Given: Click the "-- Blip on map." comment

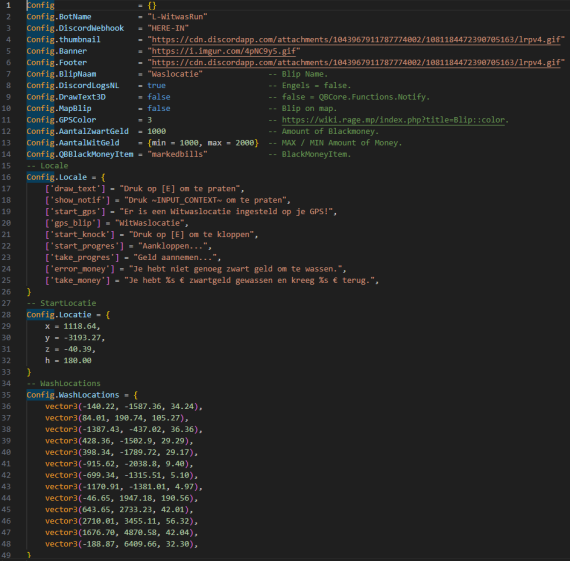Looking at the screenshot, I should [303, 108].
